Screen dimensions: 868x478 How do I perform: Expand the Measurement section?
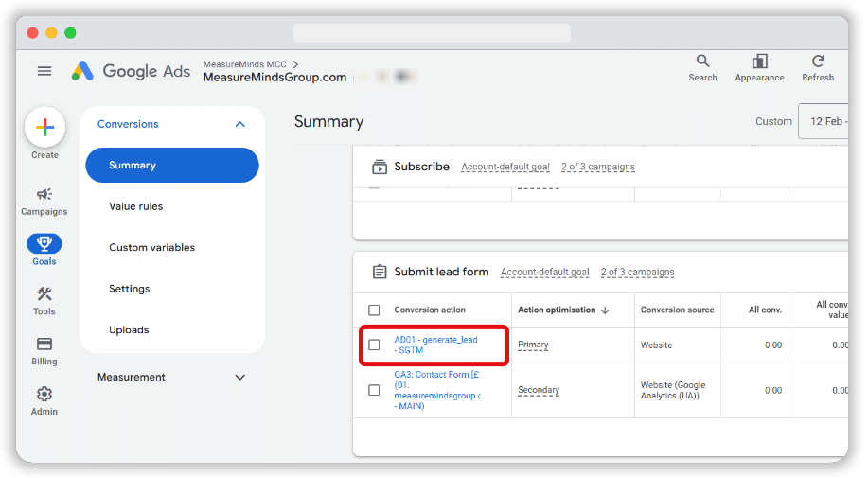(x=239, y=378)
